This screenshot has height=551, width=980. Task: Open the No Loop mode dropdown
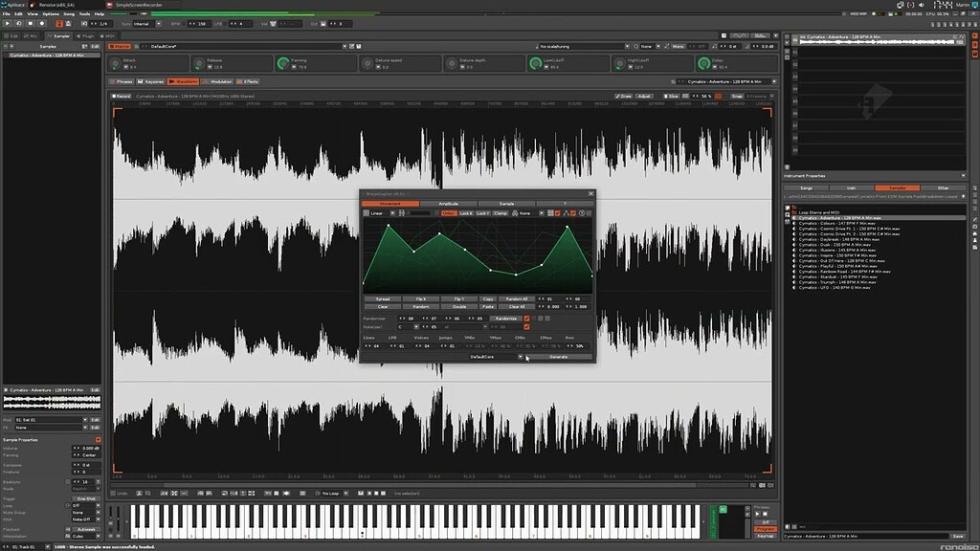334,494
